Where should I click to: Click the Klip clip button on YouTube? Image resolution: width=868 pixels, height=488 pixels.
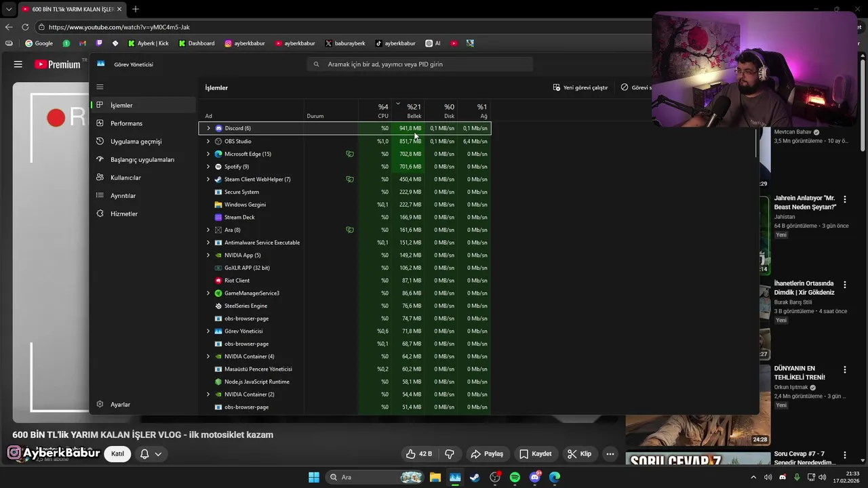[x=579, y=454]
